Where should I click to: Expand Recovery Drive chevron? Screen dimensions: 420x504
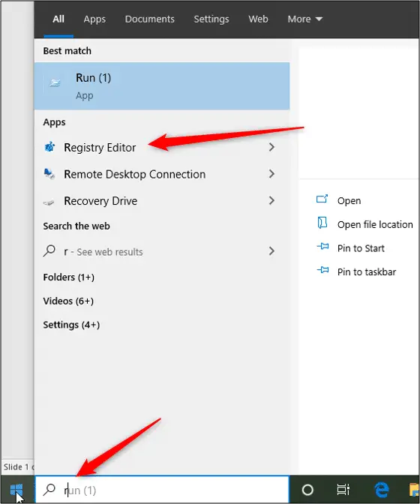click(x=271, y=200)
